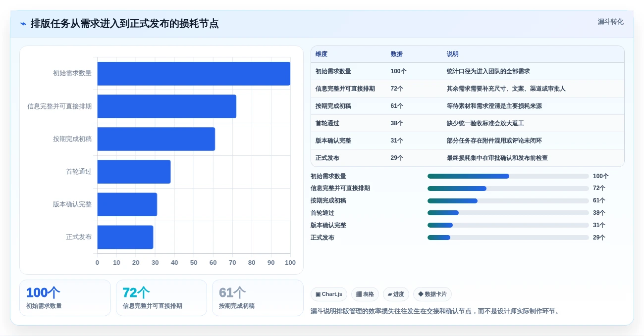
Task: Click chart axis label 按期完成初稿
Action: click(x=72, y=139)
